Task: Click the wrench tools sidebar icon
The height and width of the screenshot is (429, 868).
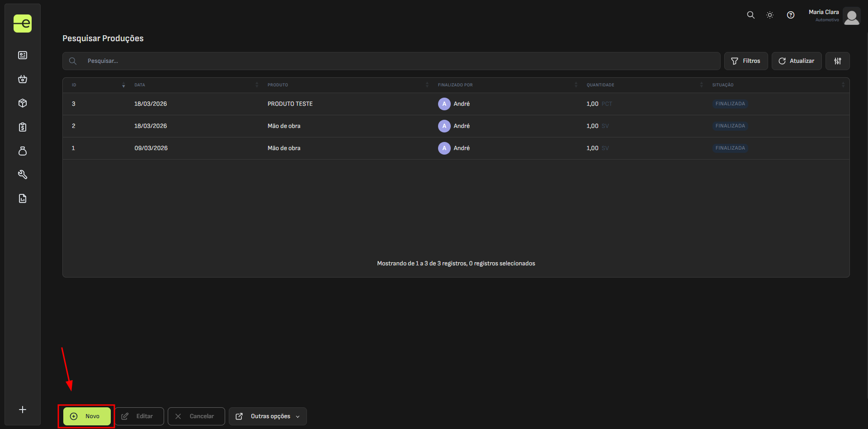Action: (x=23, y=174)
